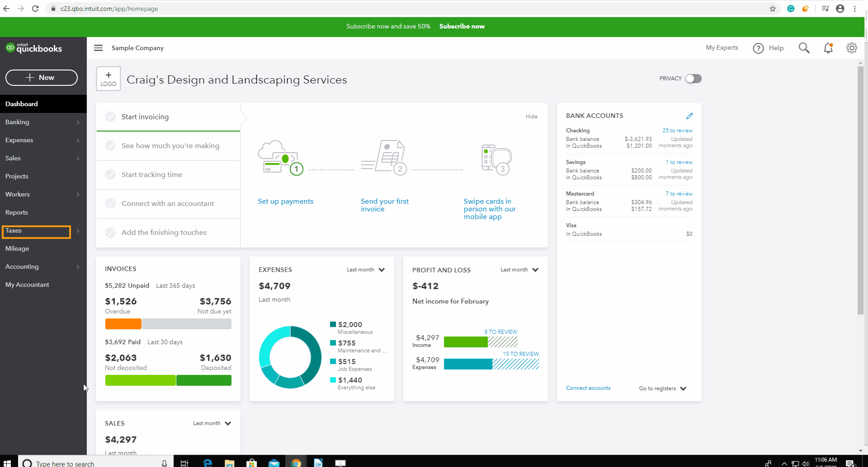The image size is (868, 467).
Task: Open Chrome three-dot menu
Action: (x=855, y=9)
